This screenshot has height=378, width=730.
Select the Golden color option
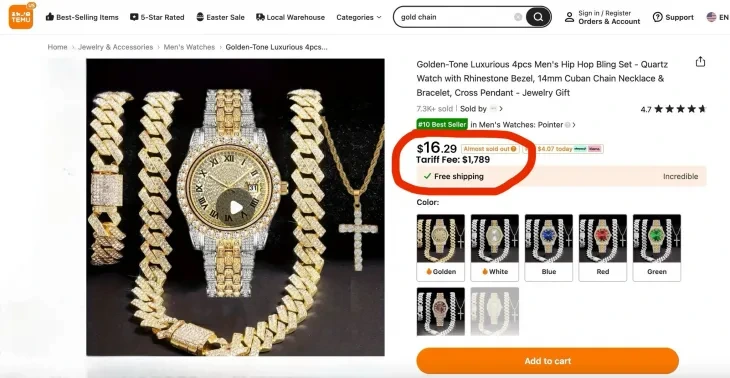(x=440, y=248)
